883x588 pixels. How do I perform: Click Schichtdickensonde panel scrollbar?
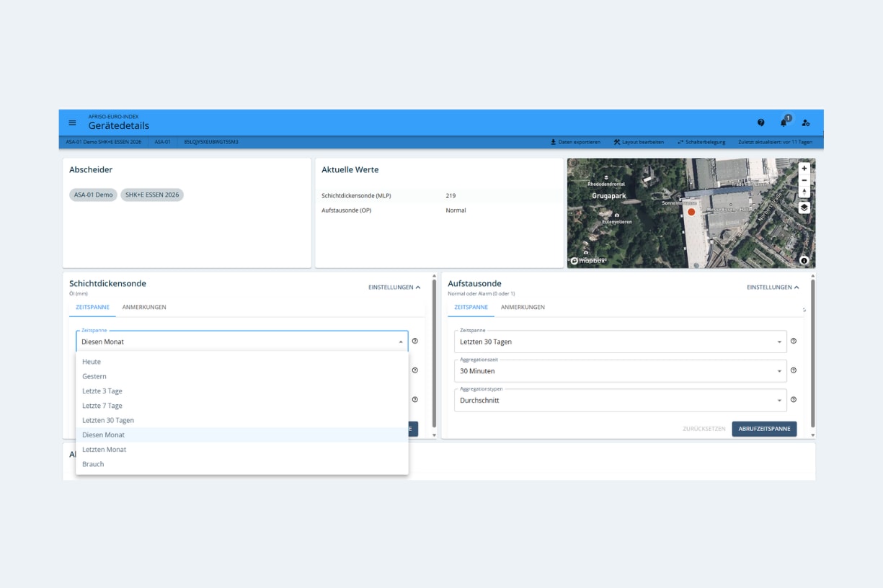coord(434,353)
